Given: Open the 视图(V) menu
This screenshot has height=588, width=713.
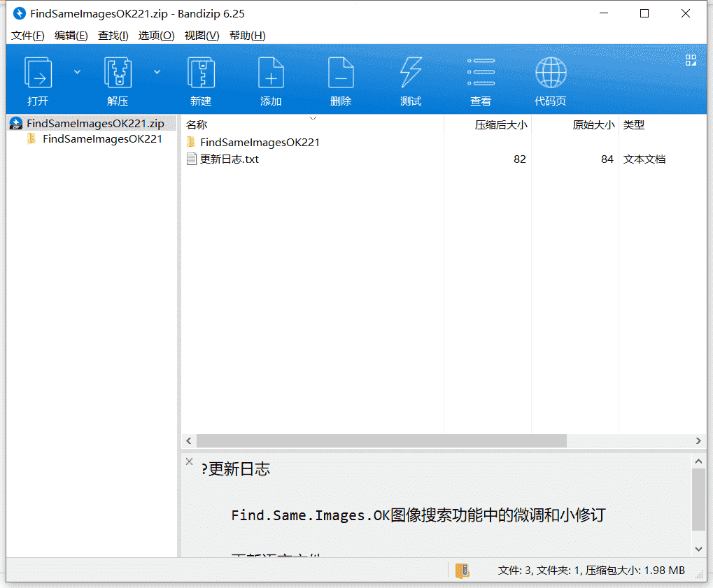Looking at the screenshot, I should pyautogui.click(x=202, y=36).
